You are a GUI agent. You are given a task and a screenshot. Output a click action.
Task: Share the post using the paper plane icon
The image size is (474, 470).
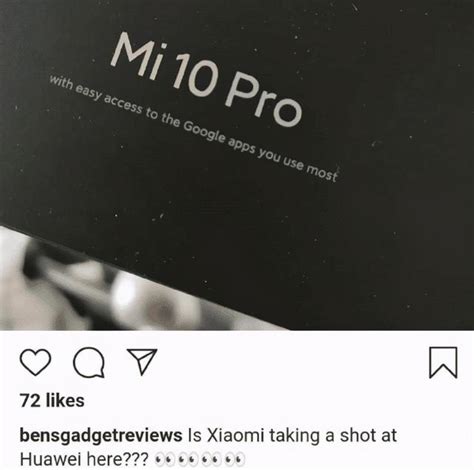(142, 362)
